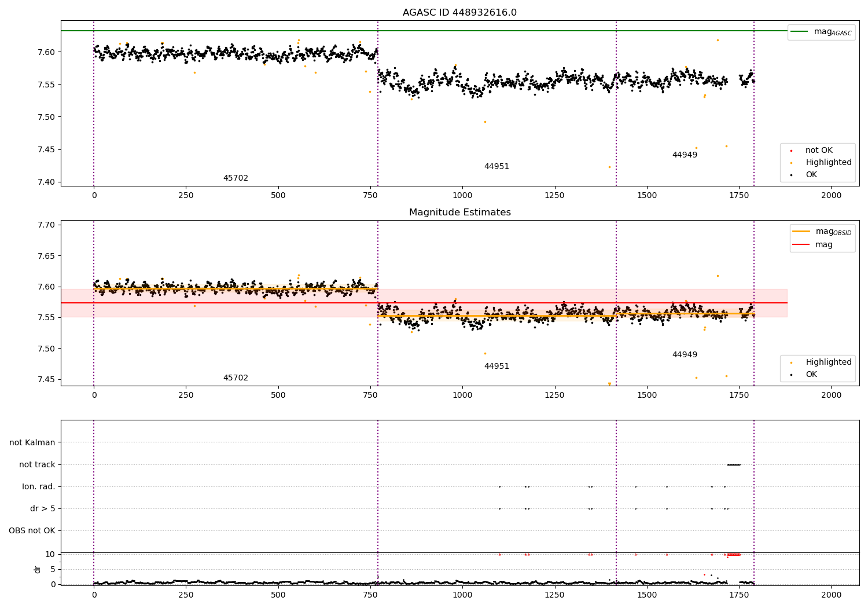Click y-axis tick 7.60 in the top plot
Screen dimensions: 868x608
[46, 52]
